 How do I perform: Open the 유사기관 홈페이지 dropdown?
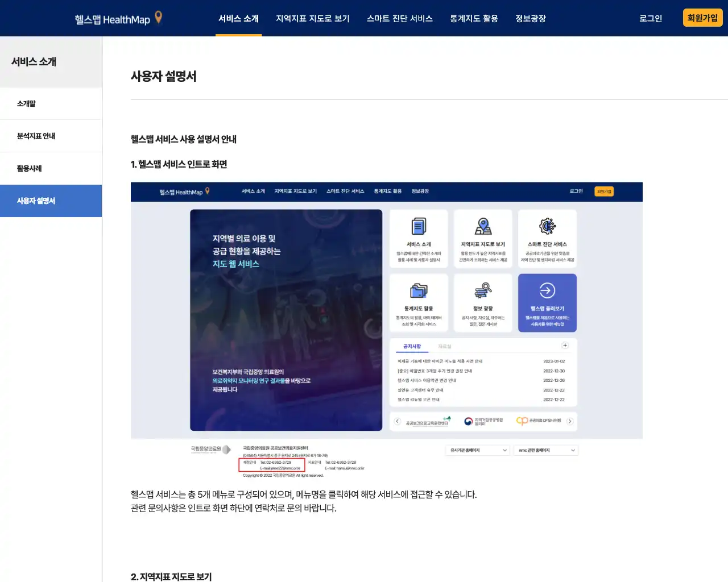pyautogui.click(x=477, y=450)
